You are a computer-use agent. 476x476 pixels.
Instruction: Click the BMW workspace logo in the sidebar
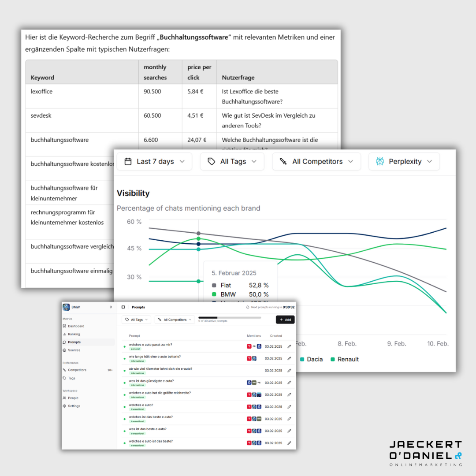click(x=66, y=307)
